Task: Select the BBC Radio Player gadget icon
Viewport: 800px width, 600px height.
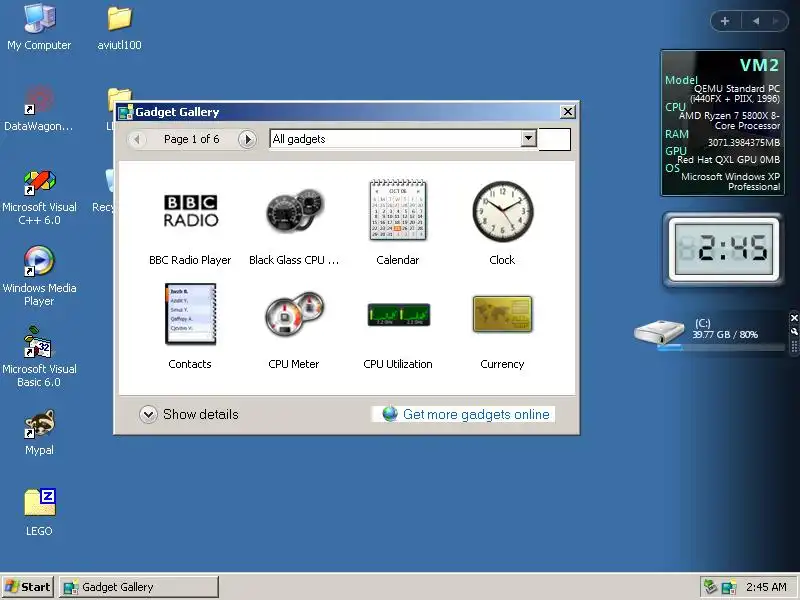Action: click(191, 211)
